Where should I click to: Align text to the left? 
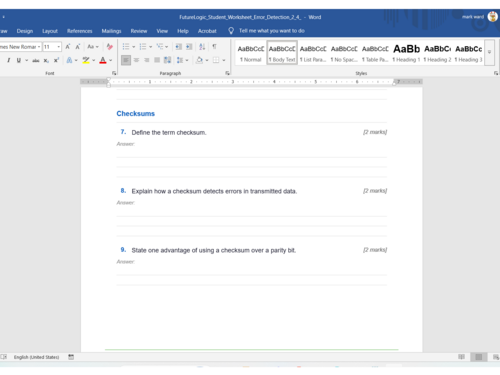[x=126, y=60]
